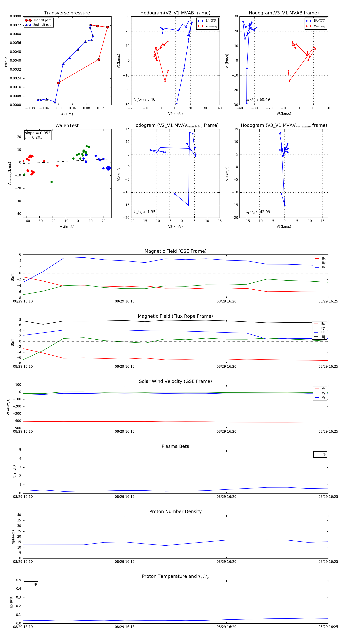The height and width of the screenshot is (644, 351).
Task: Click the B/√(μ0ρ) legend entry in V2_V1 MVAB hodogram
Action: tap(207, 21)
